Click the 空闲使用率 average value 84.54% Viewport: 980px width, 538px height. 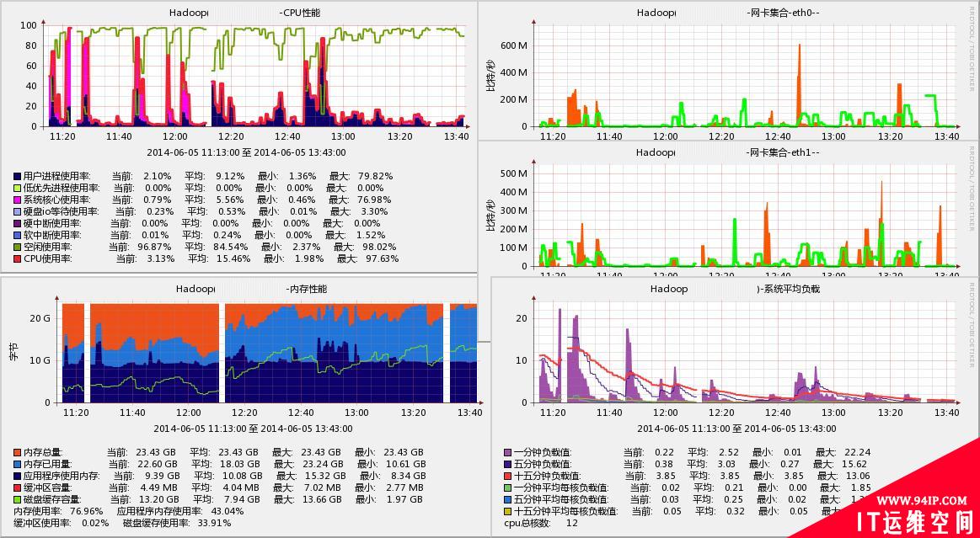pos(232,247)
